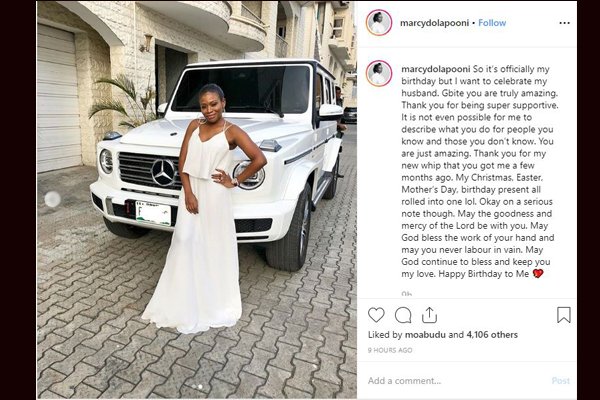600x400 pixels.
Task: Save the post with the bookmark icon
Action: [x=564, y=315]
